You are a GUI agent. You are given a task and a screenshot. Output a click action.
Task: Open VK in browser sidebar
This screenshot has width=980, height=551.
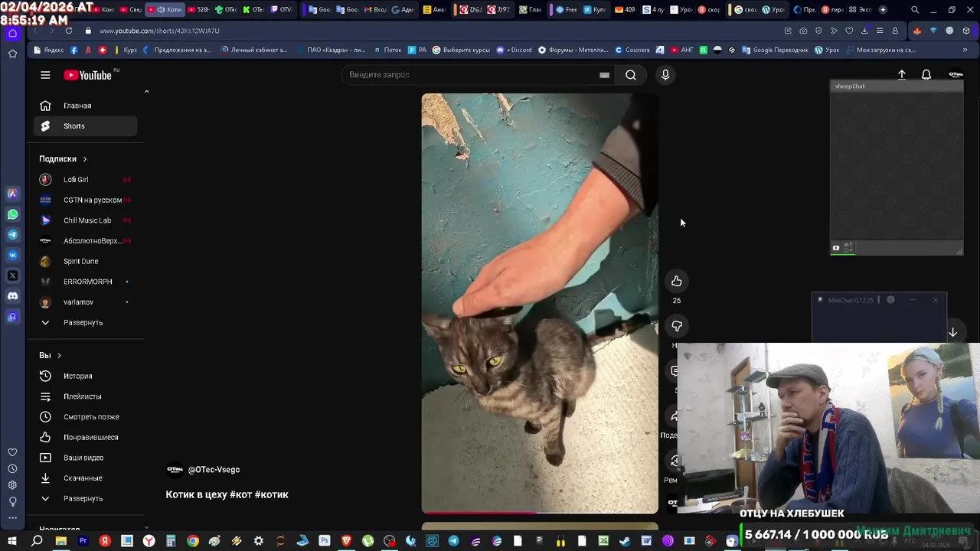(12, 255)
